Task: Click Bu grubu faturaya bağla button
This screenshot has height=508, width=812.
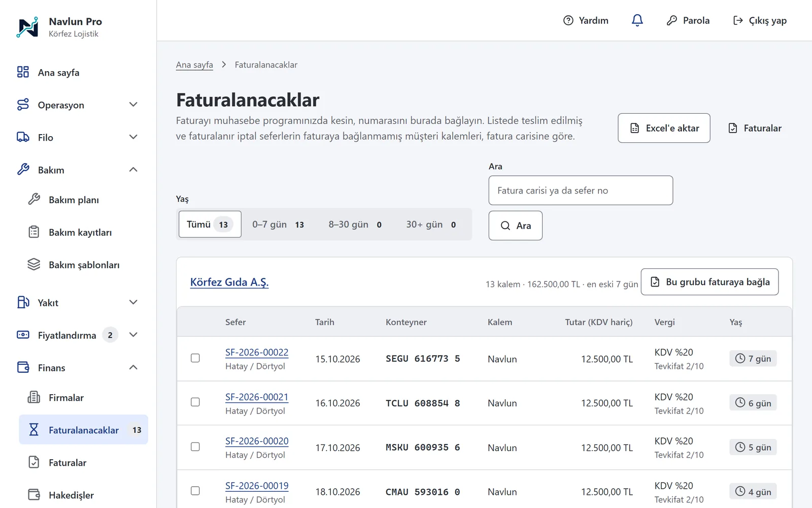Action: 709,282
